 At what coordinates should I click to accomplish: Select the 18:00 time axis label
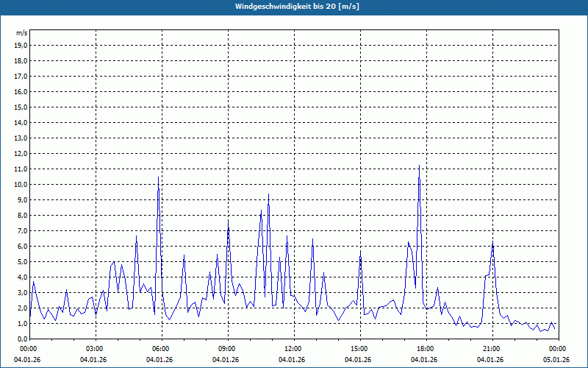point(425,348)
